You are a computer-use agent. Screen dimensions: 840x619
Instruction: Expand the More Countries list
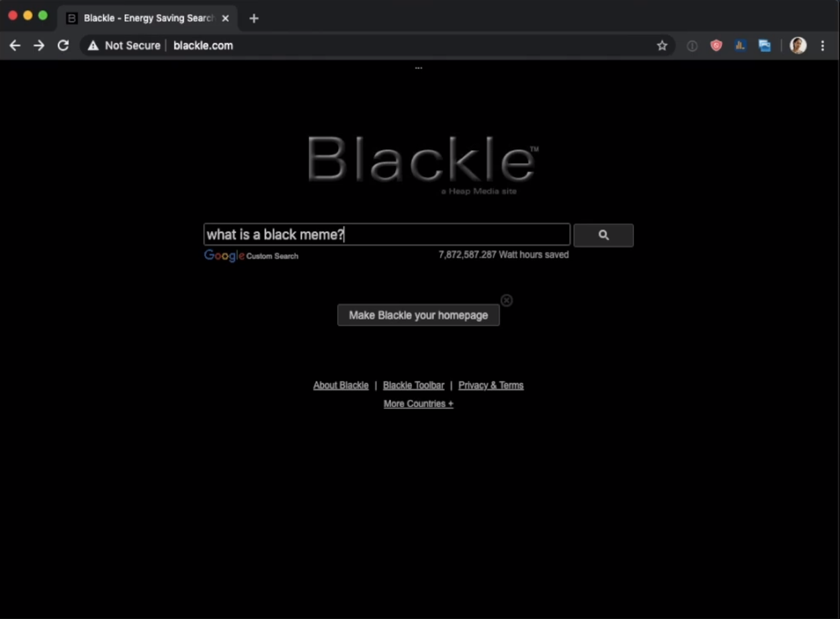(418, 403)
